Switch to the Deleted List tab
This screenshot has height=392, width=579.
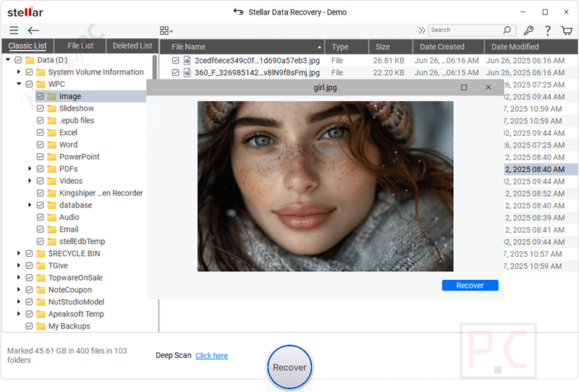pyautogui.click(x=132, y=46)
